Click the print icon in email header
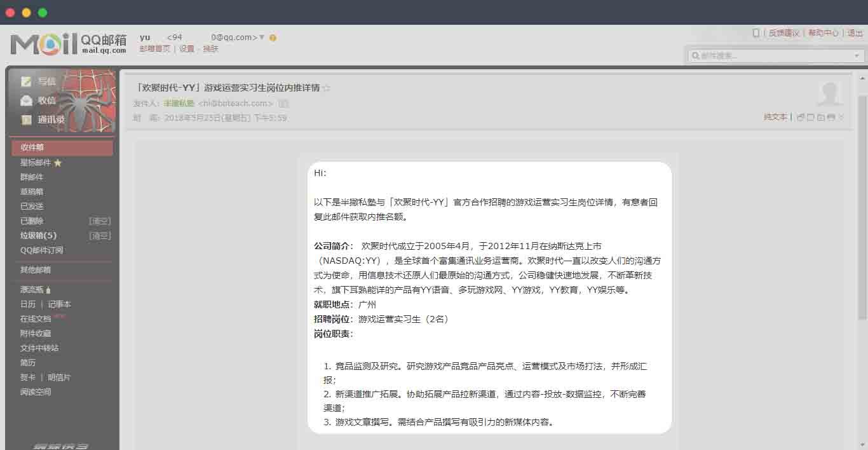The image size is (868, 450). 831,118
